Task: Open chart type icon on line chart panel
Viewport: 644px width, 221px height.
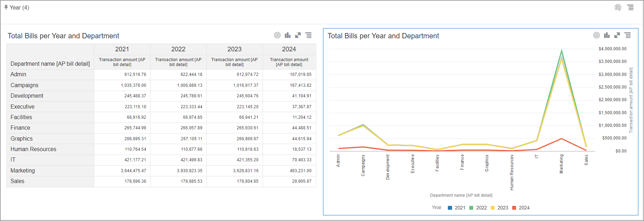Action: 607,35
